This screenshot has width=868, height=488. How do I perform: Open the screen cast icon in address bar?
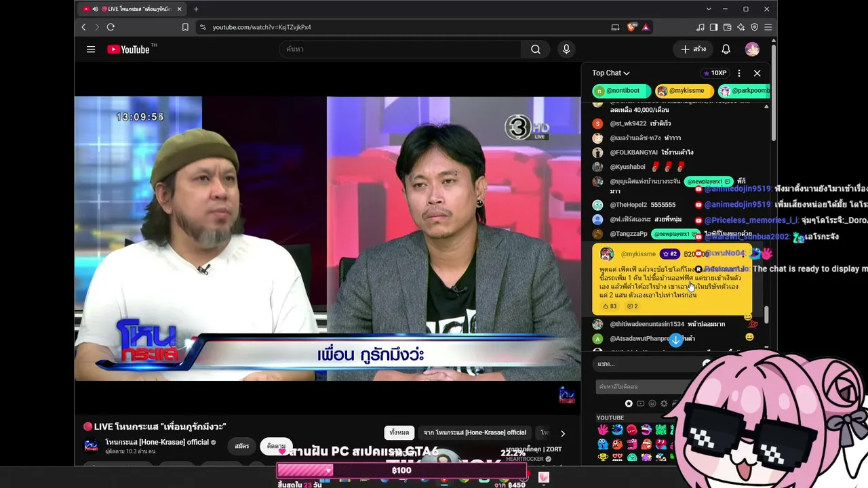click(x=616, y=27)
